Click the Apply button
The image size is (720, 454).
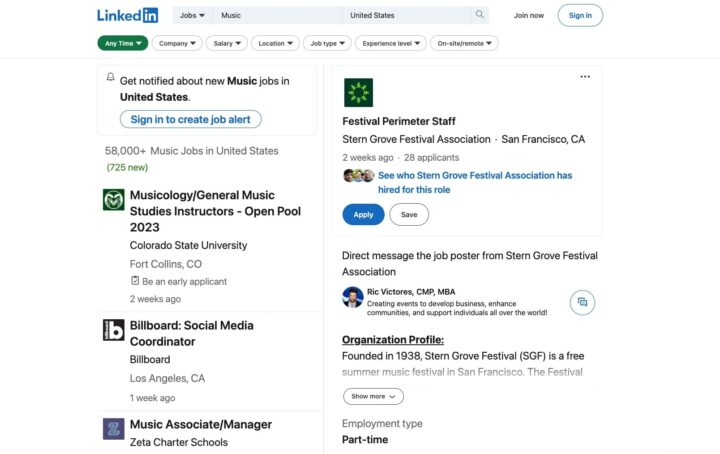click(363, 214)
